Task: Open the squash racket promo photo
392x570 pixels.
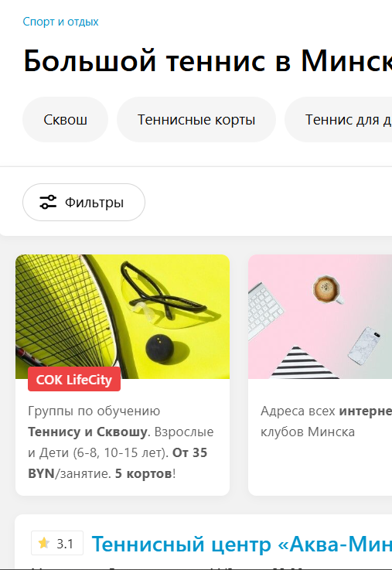Action: point(122,316)
